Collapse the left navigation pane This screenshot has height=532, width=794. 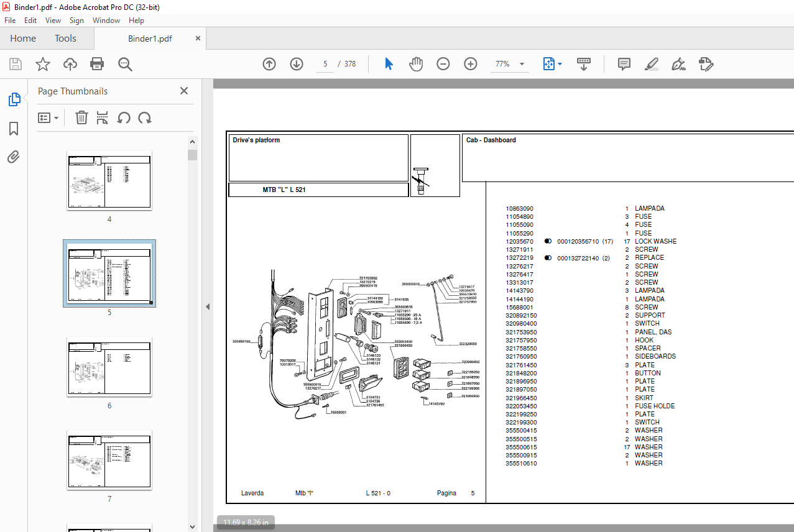click(x=208, y=306)
